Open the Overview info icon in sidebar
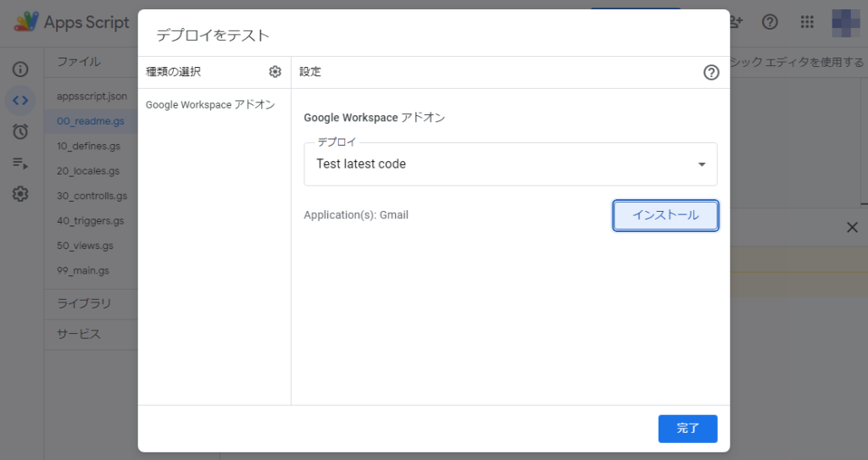 pyautogui.click(x=20, y=69)
